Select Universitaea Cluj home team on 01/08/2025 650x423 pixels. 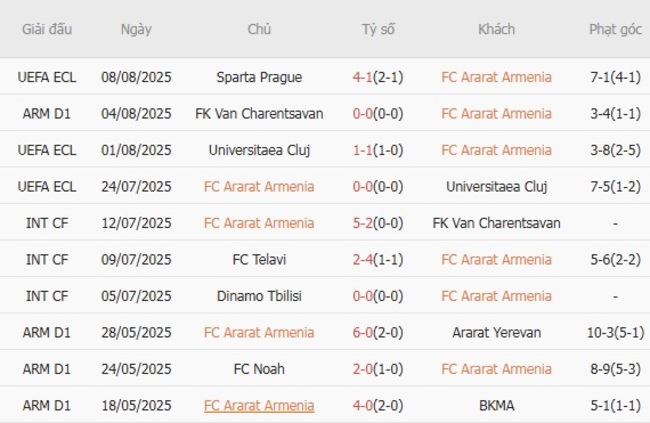259,150
